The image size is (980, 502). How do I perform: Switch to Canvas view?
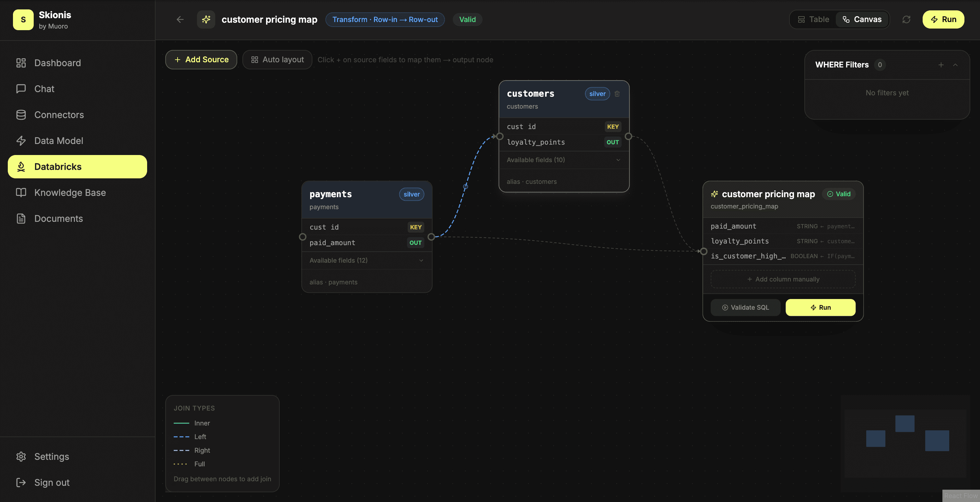pos(862,19)
